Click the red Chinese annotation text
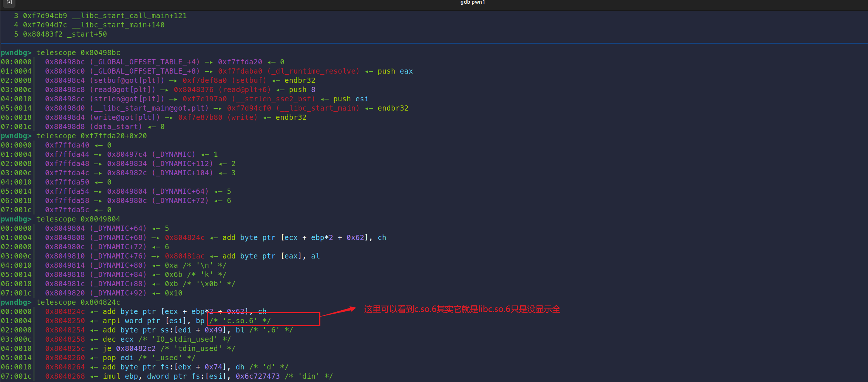868x382 pixels. [x=462, y=309]
